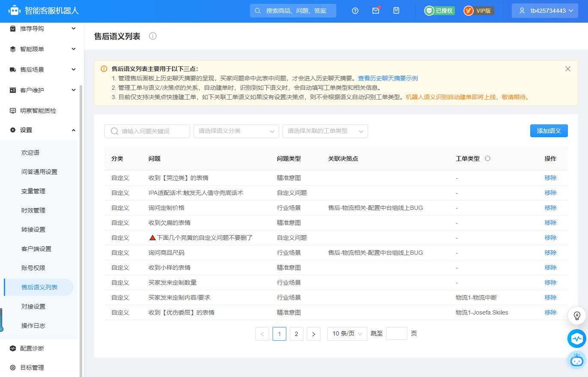Expand the 客户维护 menu chevron
588x377 pixels.
[74, 90]
